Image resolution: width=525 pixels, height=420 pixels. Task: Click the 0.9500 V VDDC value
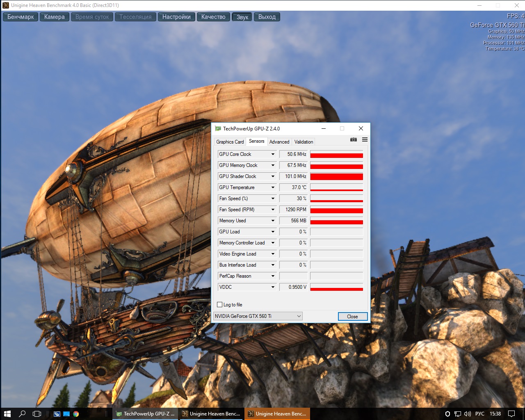point(293,287)
